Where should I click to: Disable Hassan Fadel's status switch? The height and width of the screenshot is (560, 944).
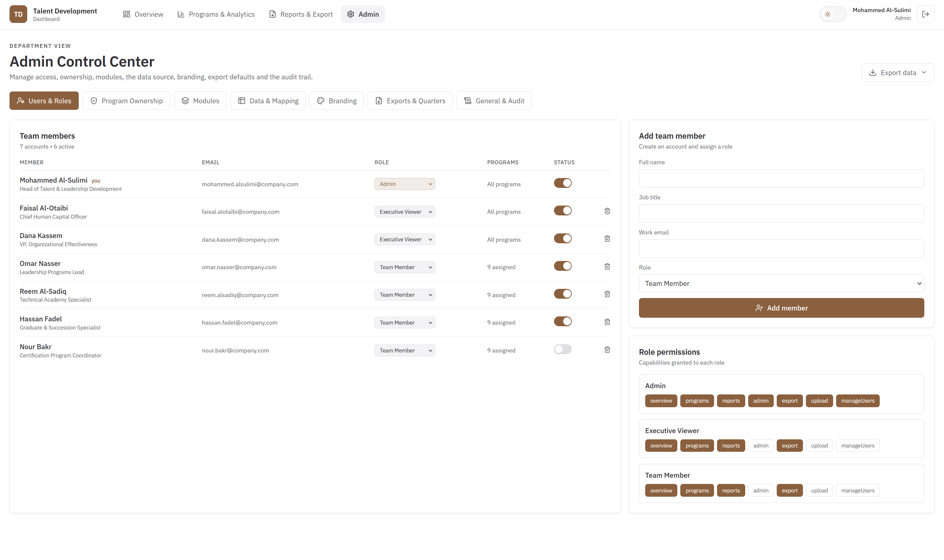coord(563,322)
